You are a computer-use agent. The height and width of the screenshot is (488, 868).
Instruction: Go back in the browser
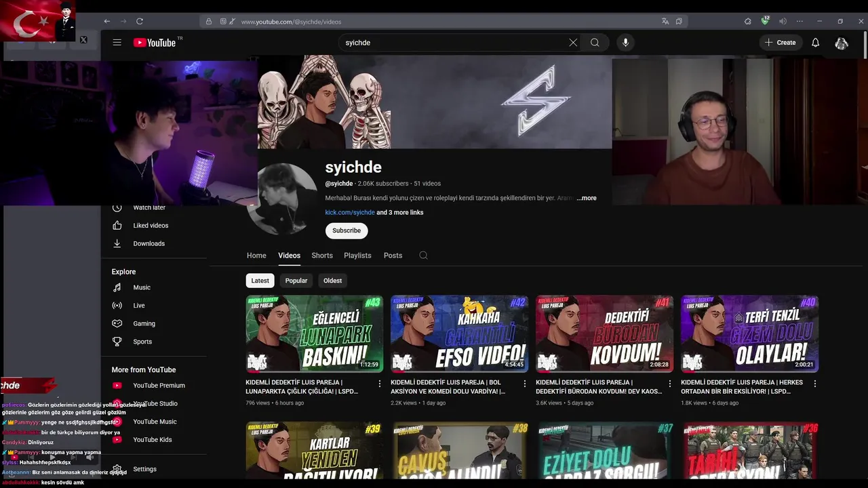click(x=106, y=21)
